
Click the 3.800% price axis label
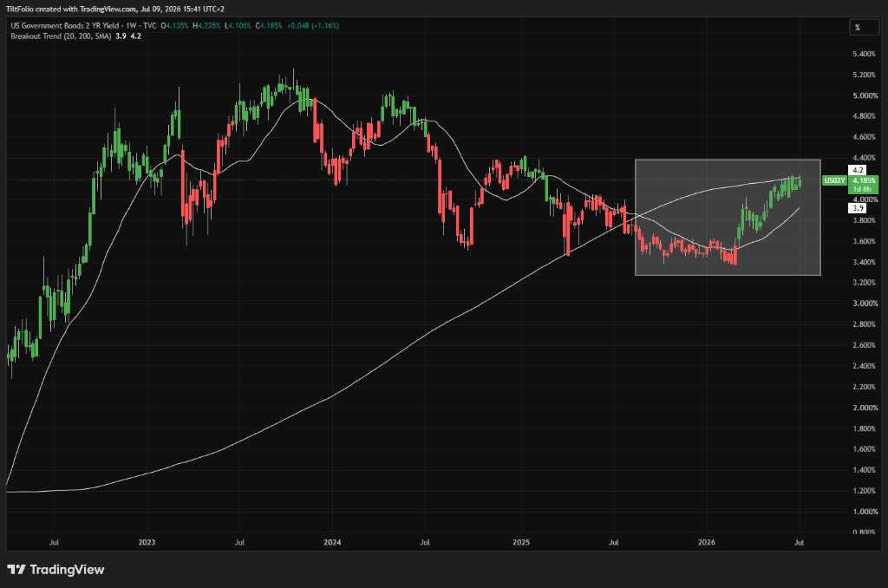(865, 220)
